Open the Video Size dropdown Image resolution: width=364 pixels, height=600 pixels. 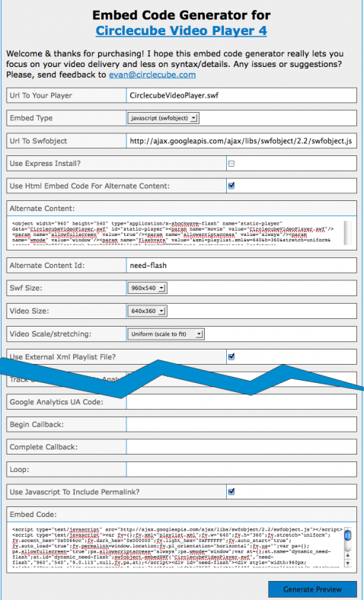(147, 311)
